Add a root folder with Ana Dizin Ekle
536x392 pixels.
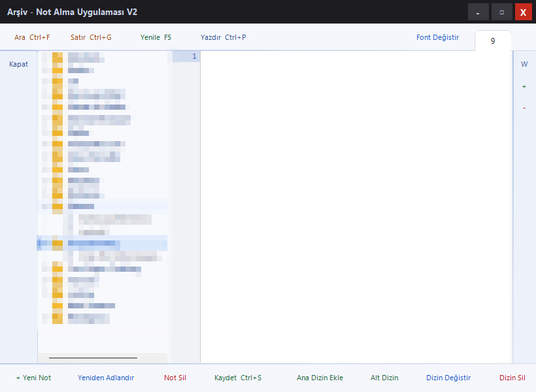click(320, 378)
